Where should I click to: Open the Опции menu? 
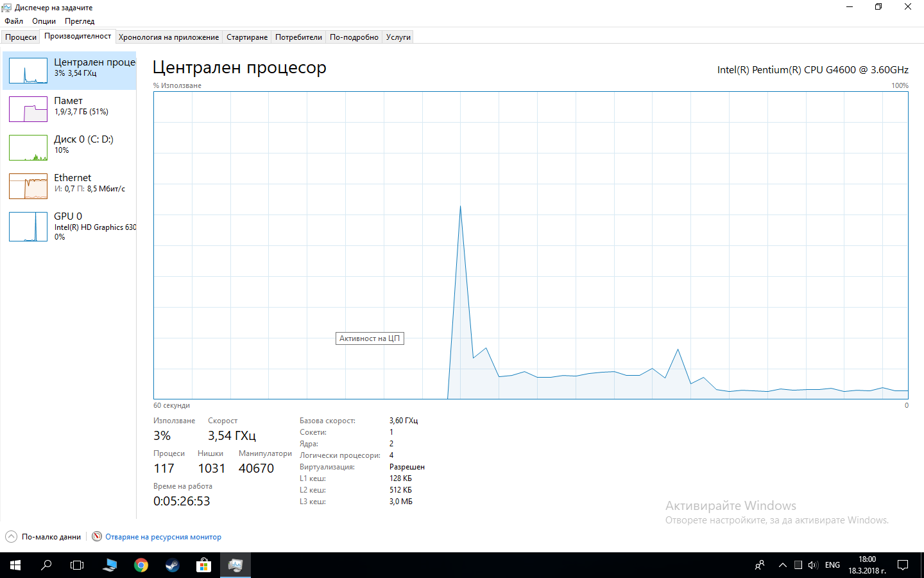coord(44,21)
